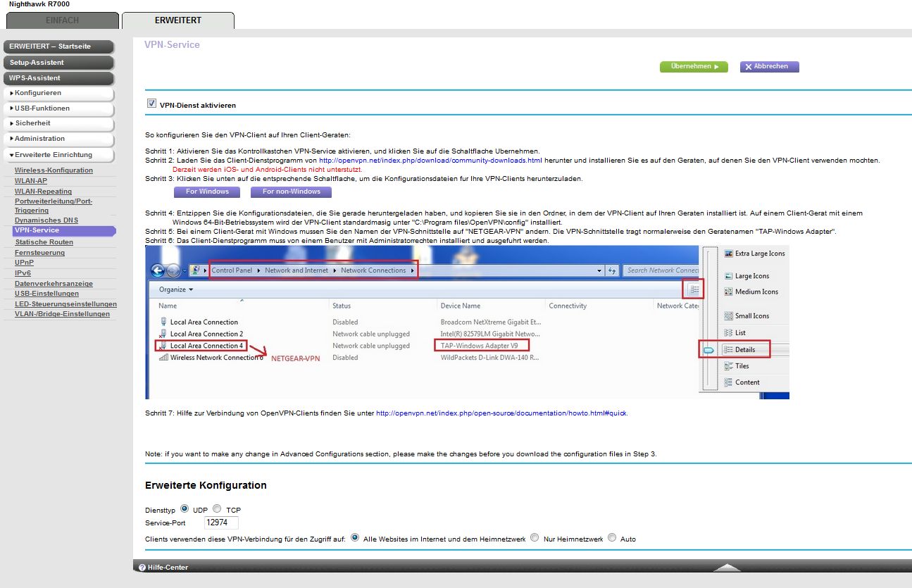Image resolution: width=912 pixels, height=588 pixels.
Task: Select the Auto VPN access option
Action: click(x=612, y=538)
